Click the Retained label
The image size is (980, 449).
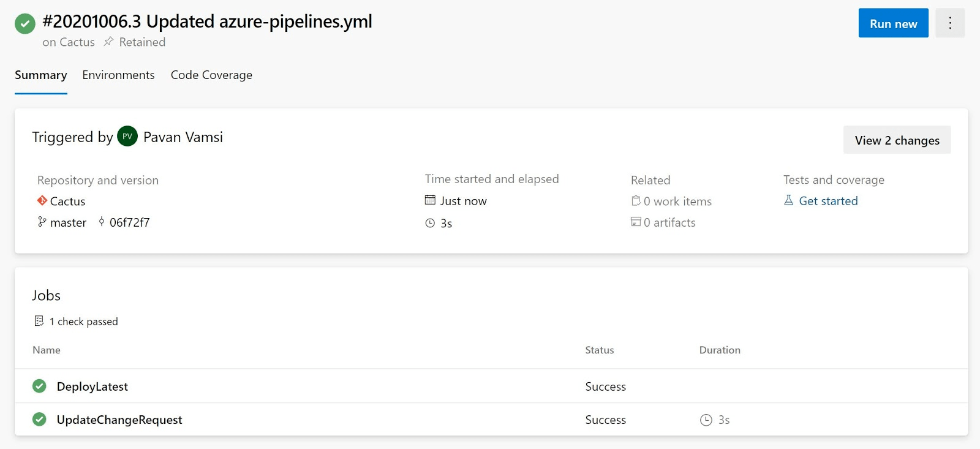pos(142,42)
